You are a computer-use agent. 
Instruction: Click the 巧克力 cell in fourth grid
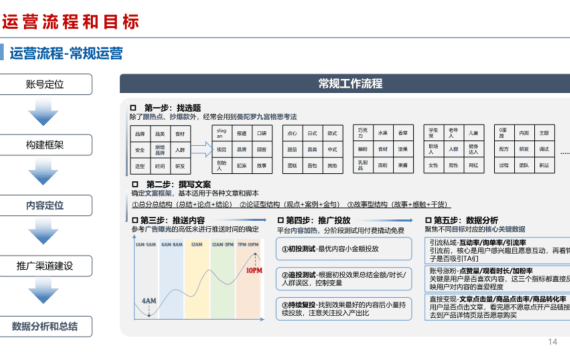coord(363,133)
